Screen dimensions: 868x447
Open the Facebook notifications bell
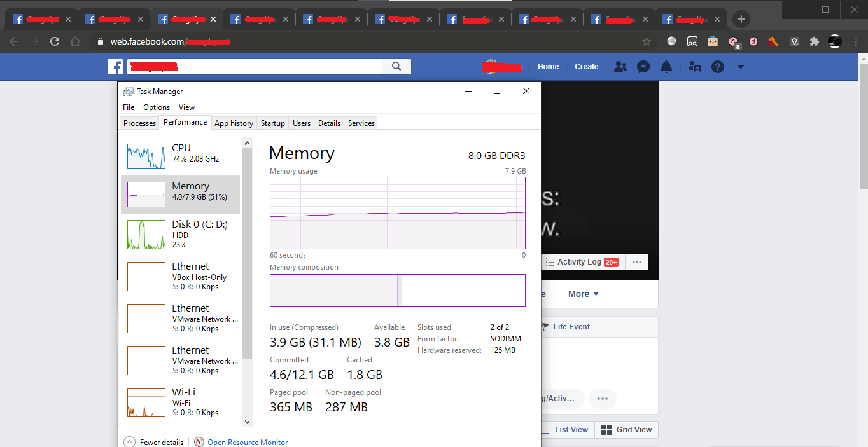point(666,67)
